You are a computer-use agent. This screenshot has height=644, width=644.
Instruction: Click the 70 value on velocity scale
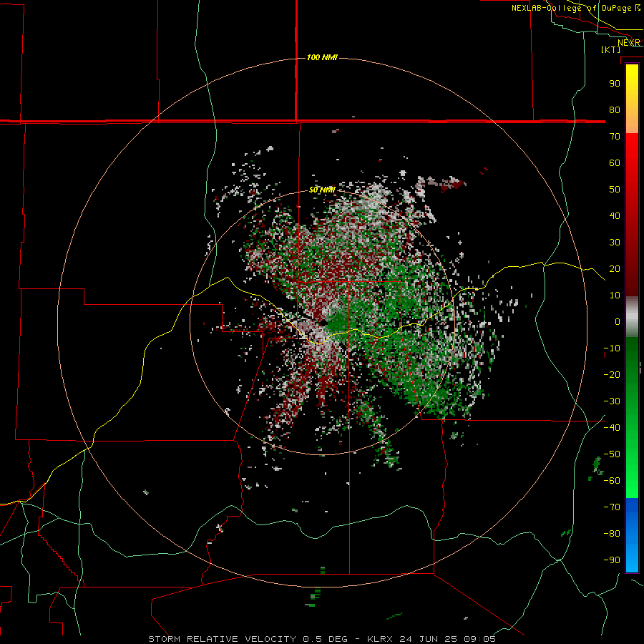click(615, 137)
